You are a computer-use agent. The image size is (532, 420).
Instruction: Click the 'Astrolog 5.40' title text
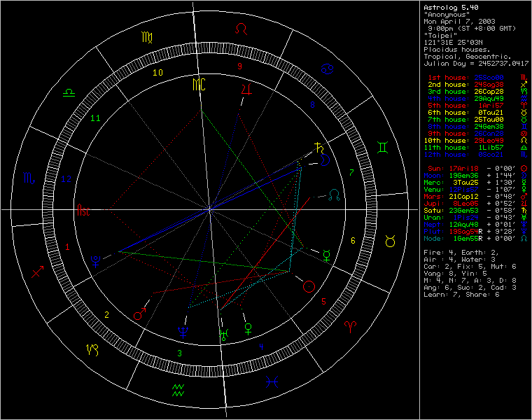(451, 8)
